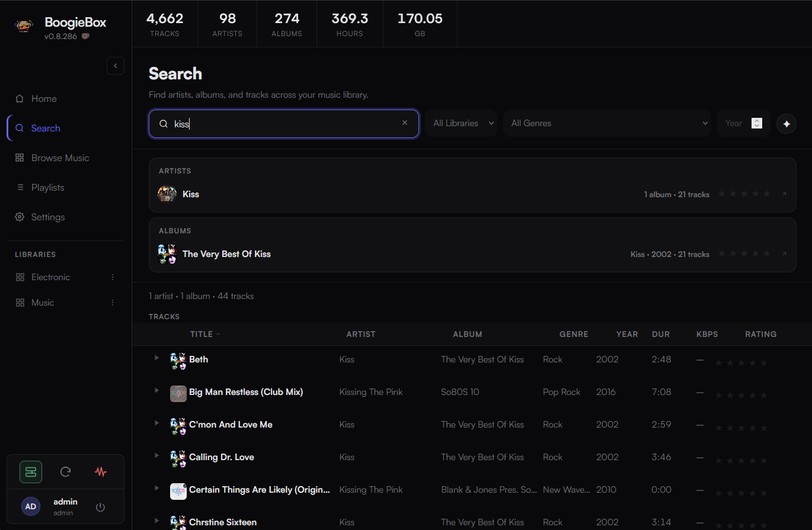The image size is (812, 530).
Task: Click the Pop Rock genre cell
Action: pyautogui.click(x=562, y=392)
